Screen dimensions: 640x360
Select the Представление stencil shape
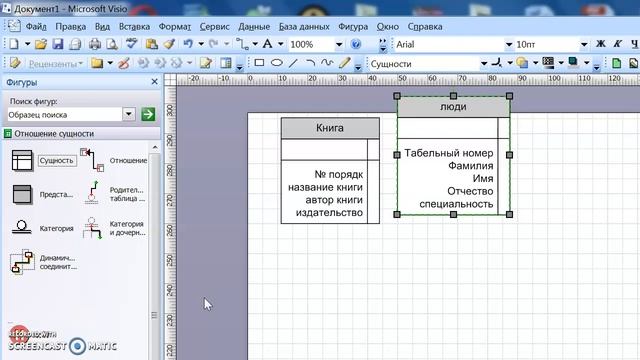coord(42,194)
